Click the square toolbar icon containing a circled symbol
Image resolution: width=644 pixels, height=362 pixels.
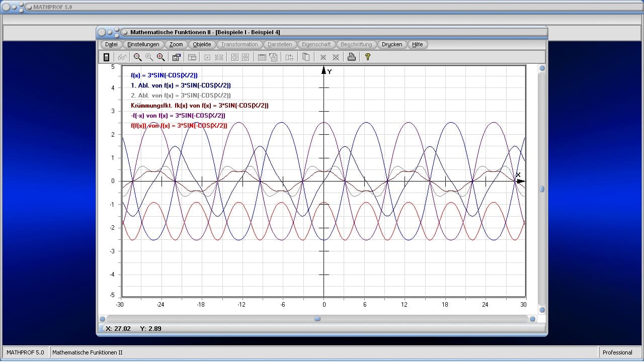tap(246, 57)
